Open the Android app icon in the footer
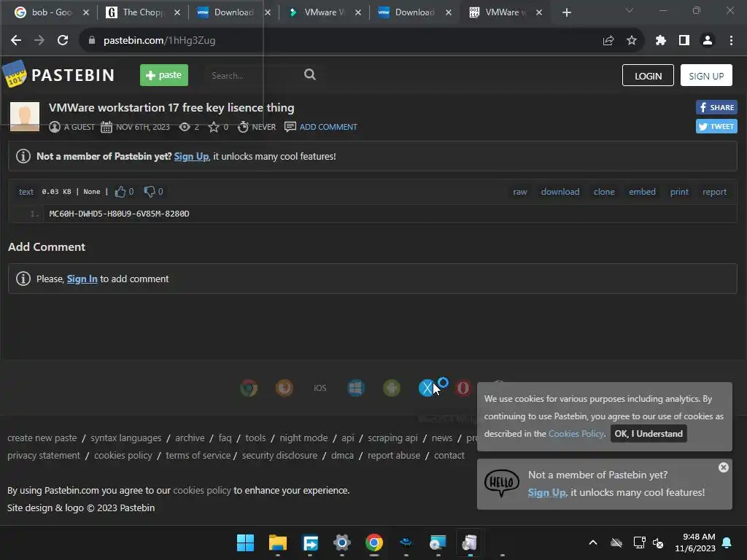 point(392,388)
